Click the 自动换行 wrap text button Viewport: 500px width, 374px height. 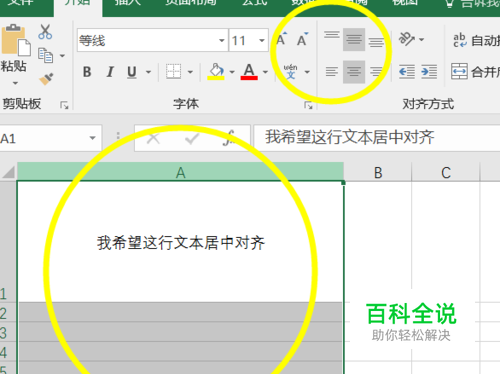476,40
